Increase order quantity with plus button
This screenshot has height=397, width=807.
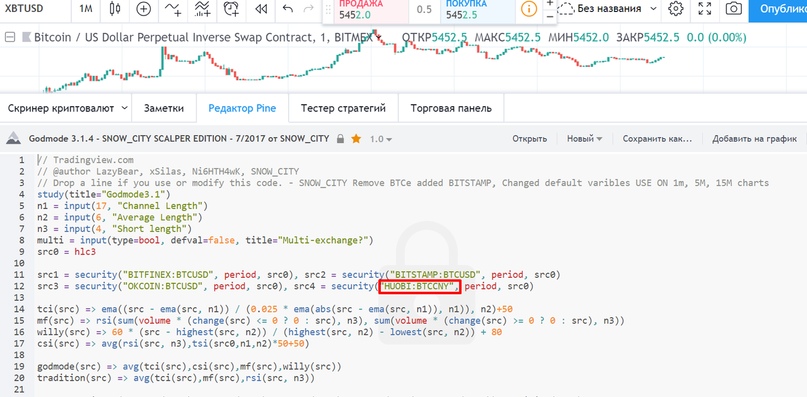tap(550, 3)
